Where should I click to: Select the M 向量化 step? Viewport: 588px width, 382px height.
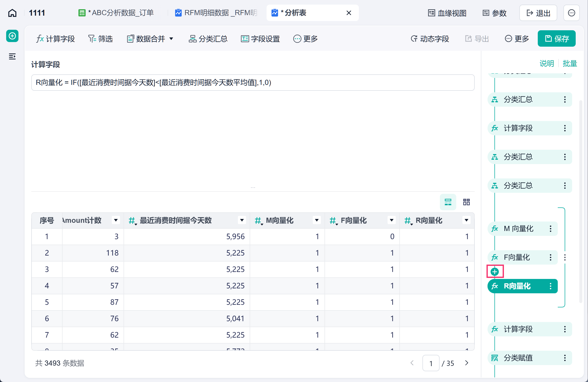click(523, 229)
